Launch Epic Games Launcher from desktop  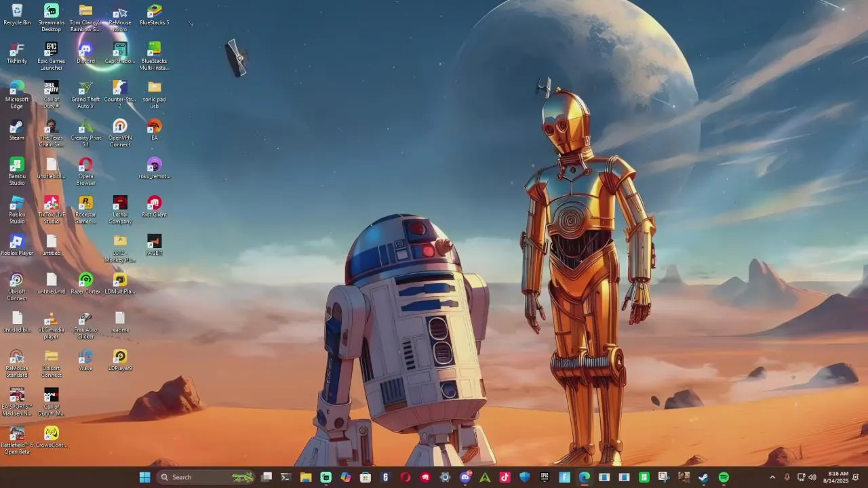click(52, 56)
